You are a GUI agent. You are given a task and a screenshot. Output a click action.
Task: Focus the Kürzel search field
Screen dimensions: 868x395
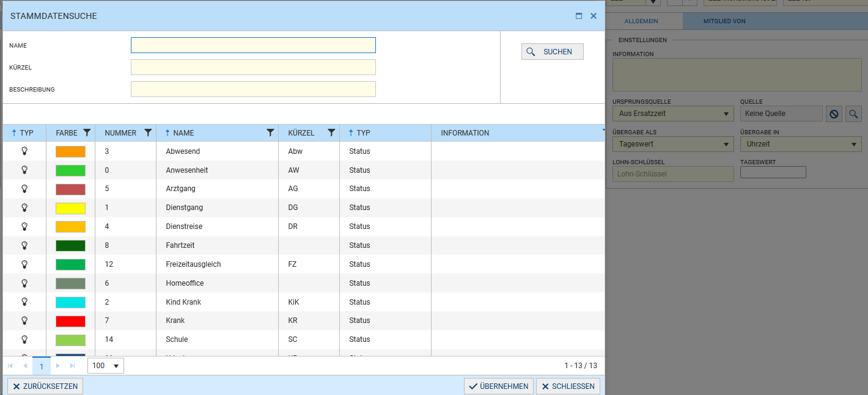[253, 67]
